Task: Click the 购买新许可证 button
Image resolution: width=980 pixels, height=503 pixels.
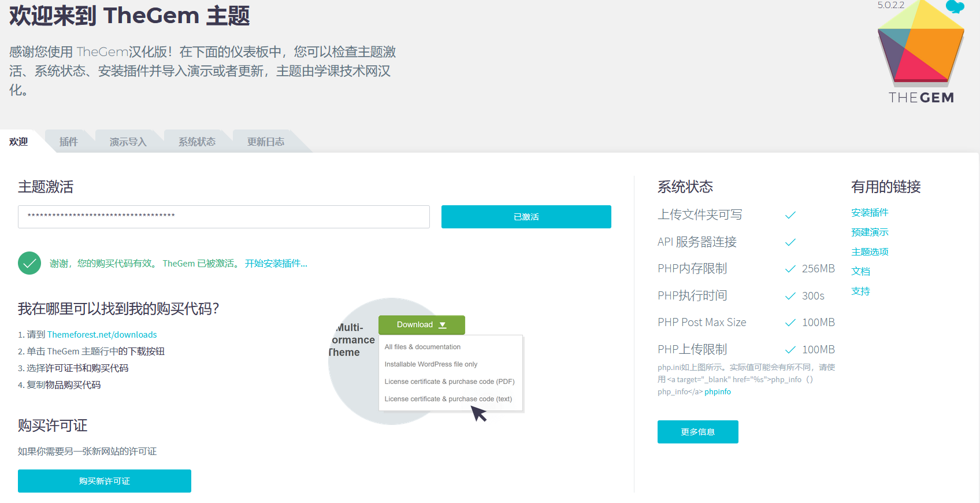Action: [105, 481]
